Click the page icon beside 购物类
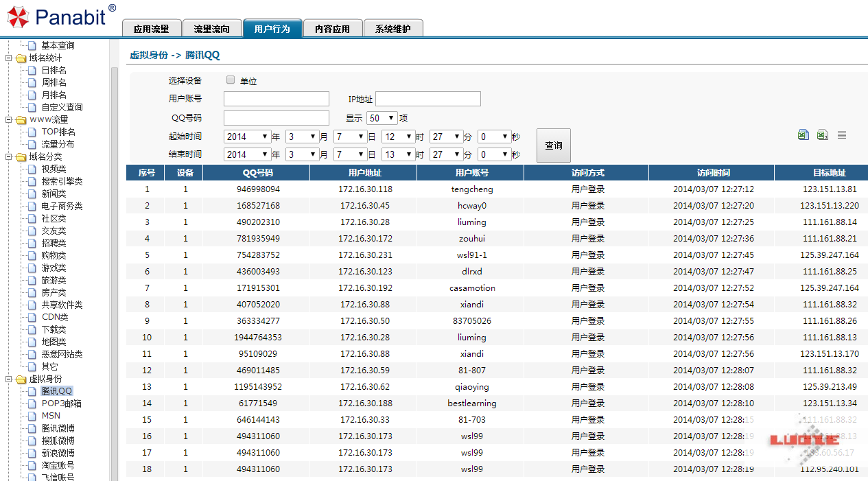Screen dimensions: 868x481 (32, 255)
